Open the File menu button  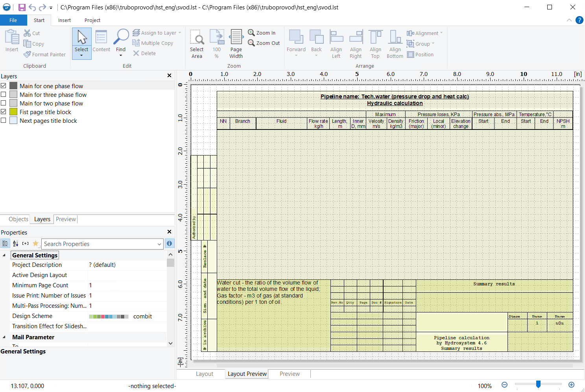pyautogui.click(x=13, y=20)
